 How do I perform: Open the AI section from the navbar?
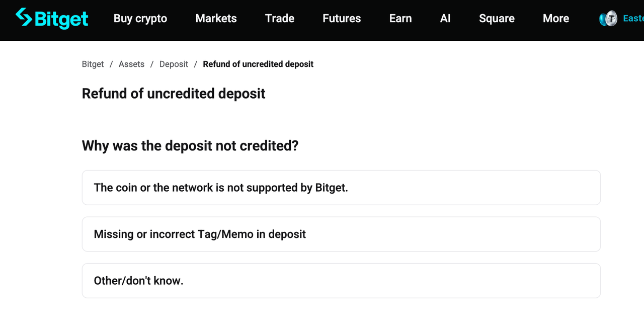click(445, 19)
